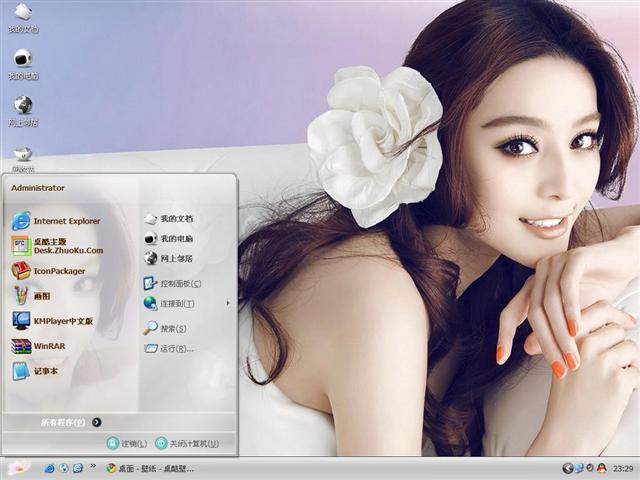Viewport: 640px width, 480px height.
Task: Click the Administrator user name header
Action: tap(38, 188)
